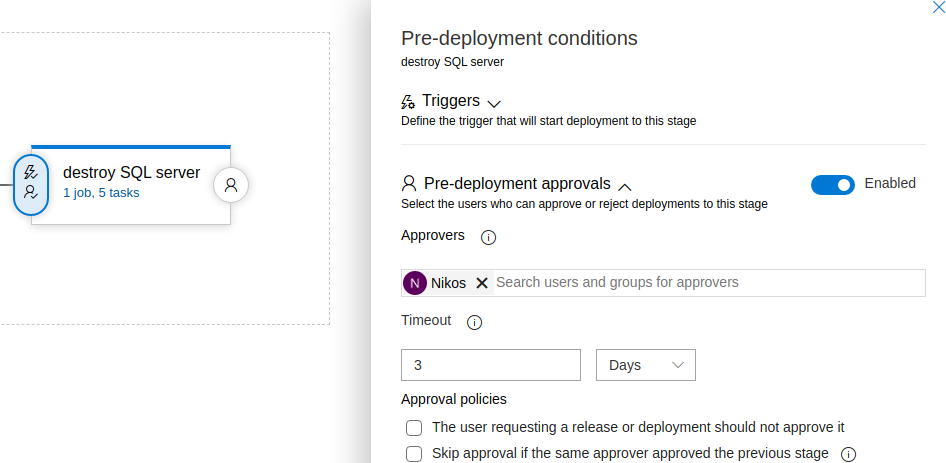The width and height of the screenshot is (946, 463).
Task: Close the Pre-deployment conditions panel
Action: 938,7
